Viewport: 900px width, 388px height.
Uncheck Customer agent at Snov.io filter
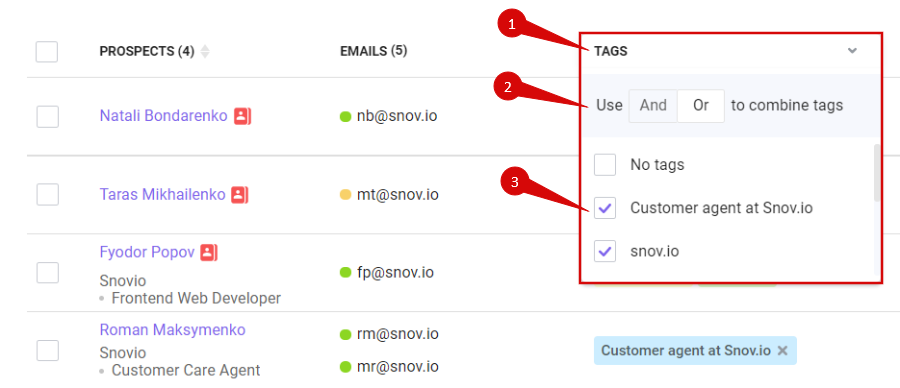click(605, 208)
